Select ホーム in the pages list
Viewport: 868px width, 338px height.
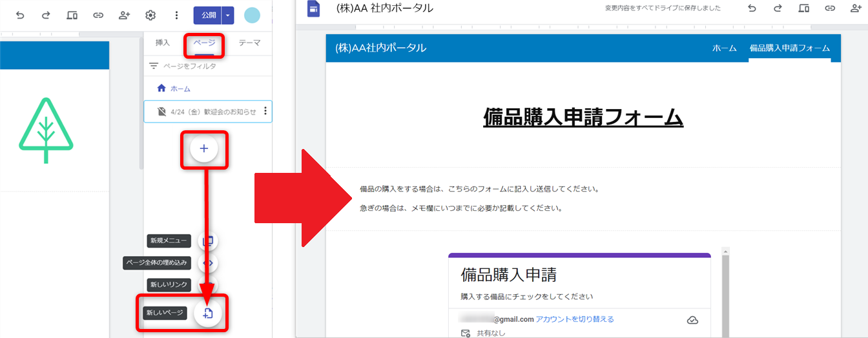point(180,88)
